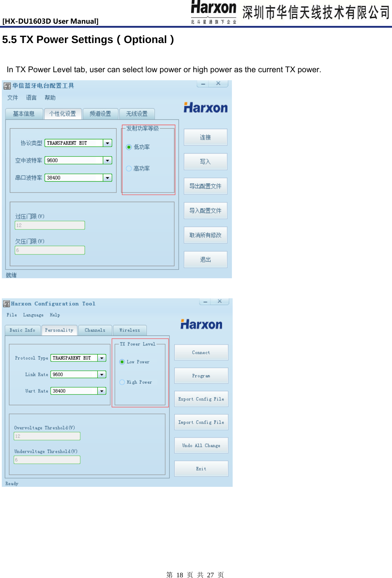The image size is (392, 578).
Task: Choose the High Power option
Action: (122, 382)
